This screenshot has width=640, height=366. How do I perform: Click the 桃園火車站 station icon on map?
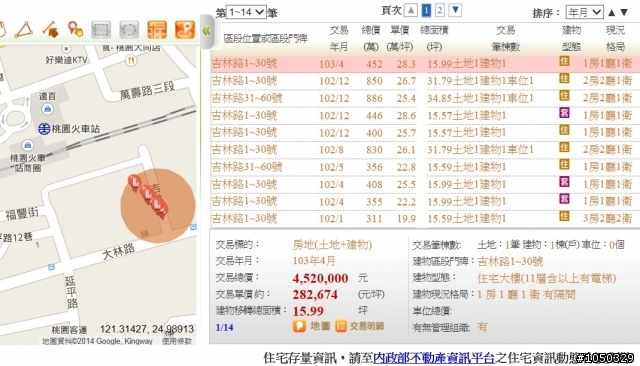(44, 129)
